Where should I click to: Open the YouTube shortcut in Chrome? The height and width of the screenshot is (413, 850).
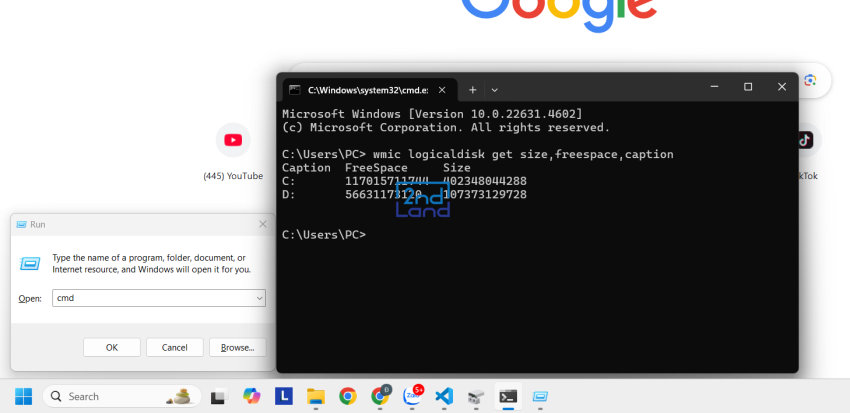233,140
